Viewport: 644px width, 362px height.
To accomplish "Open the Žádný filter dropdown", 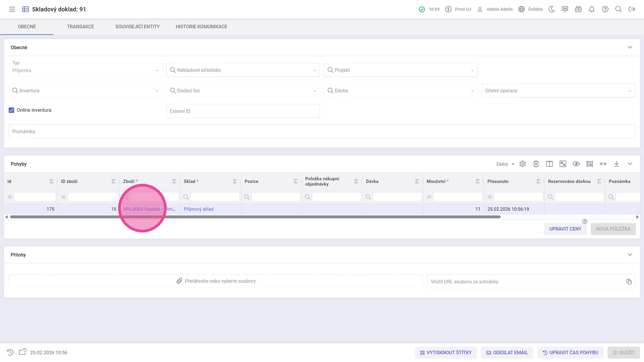I will [x=505, y=164].
